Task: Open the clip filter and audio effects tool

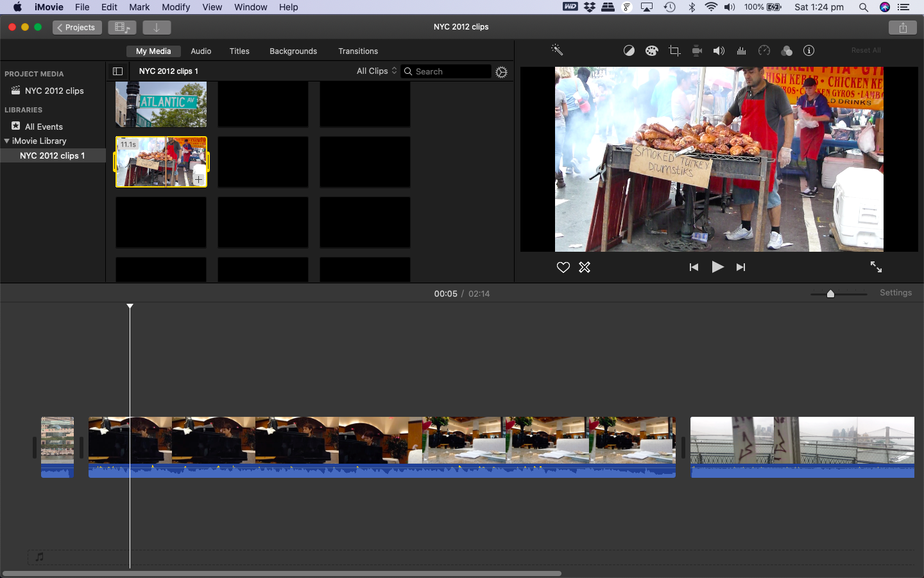Action: [787, 51]
